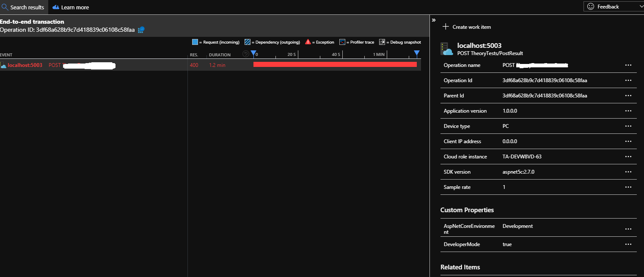Viewport: 644px width, 277px height.
Task: Open analytics via icon beside Operation ID
Action: 140,30
